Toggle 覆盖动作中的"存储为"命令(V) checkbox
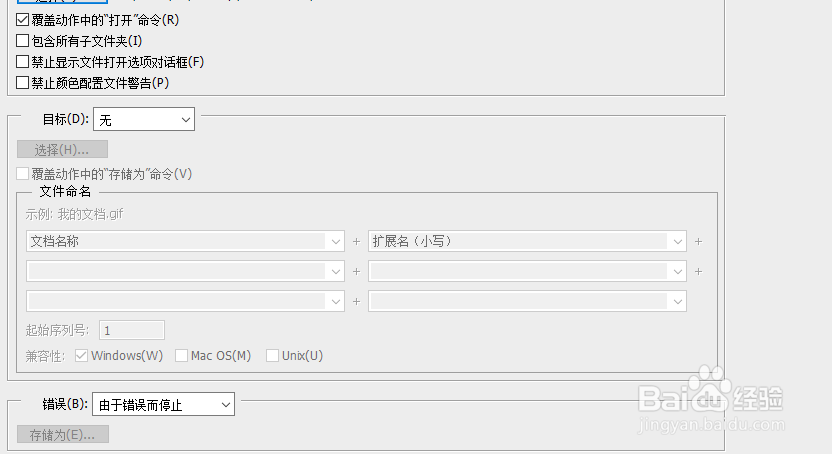832x454 pixels. click(23, 174)
